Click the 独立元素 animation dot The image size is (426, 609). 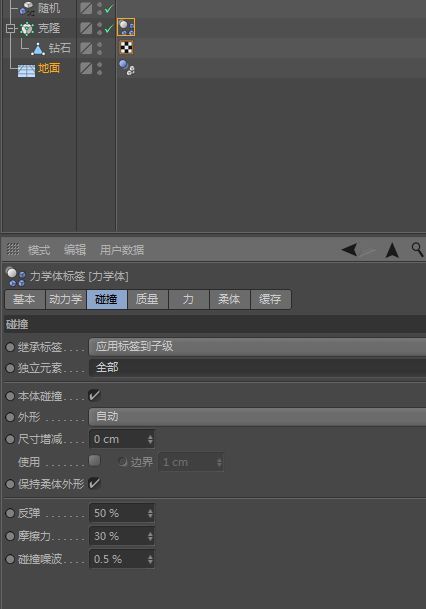coord(10,368)
